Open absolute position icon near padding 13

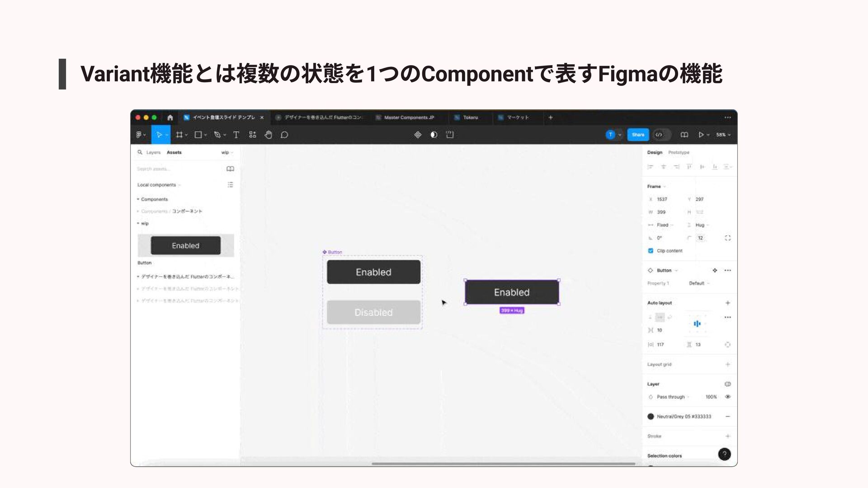tap(727, 344)
